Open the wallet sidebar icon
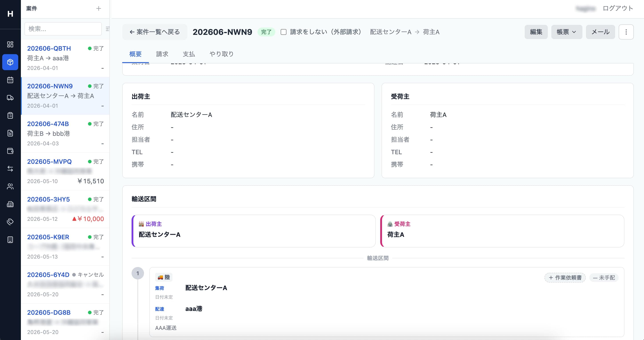 [x=10, y=151]
